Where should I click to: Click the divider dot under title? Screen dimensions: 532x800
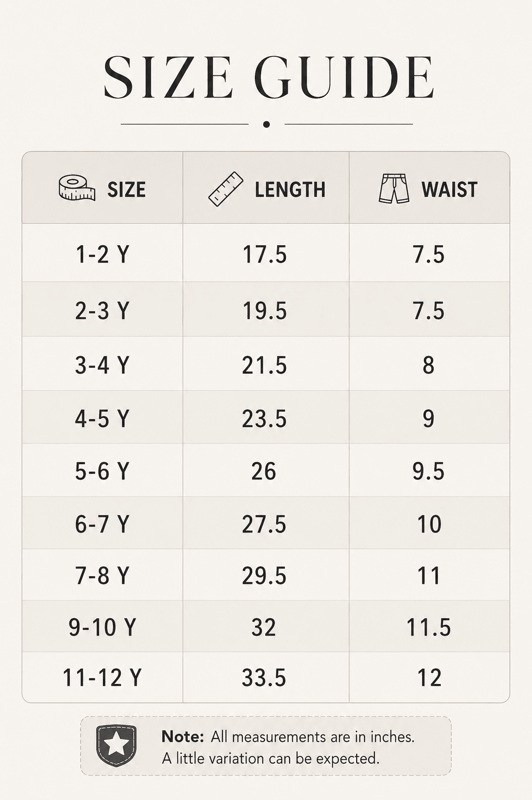[x=266, y=124]
